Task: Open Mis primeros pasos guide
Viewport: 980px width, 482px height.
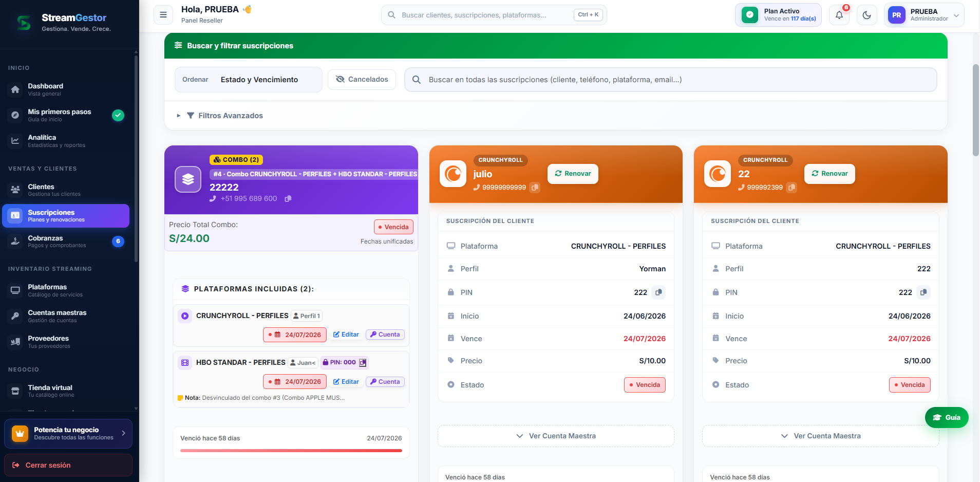Action: pos(66,115)
